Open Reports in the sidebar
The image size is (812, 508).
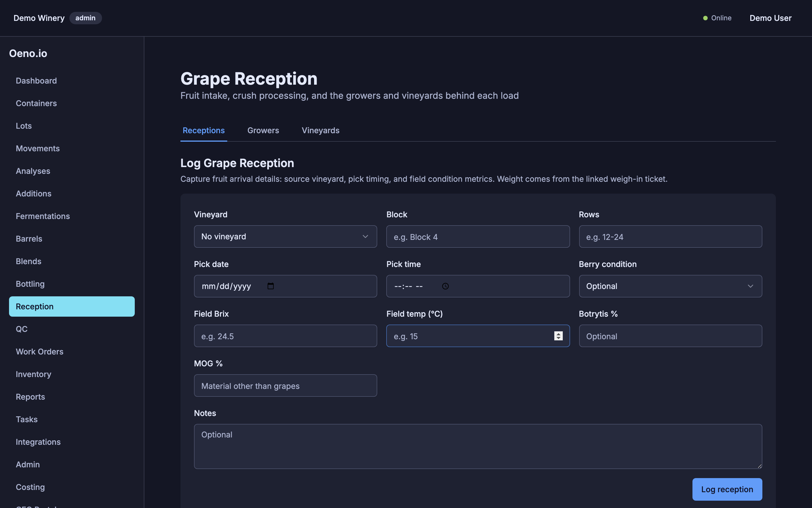72,397
